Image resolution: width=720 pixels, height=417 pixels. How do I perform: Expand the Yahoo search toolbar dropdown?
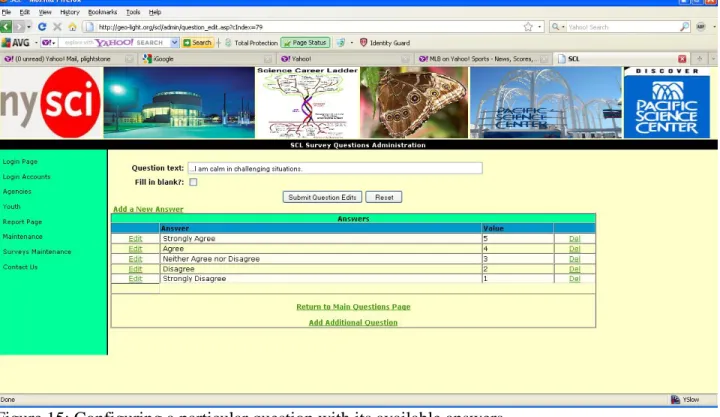pos(174,43)
